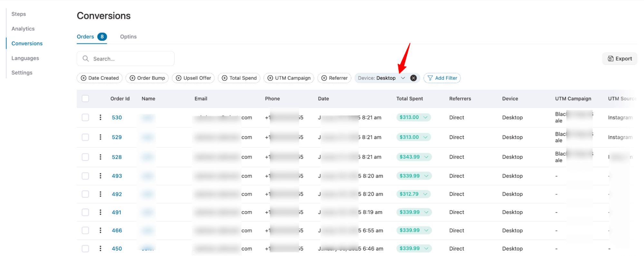This screenshot has height=256, width=644.
Task: Expand the $343.99 total for order 528
Action: click(414, 157)
